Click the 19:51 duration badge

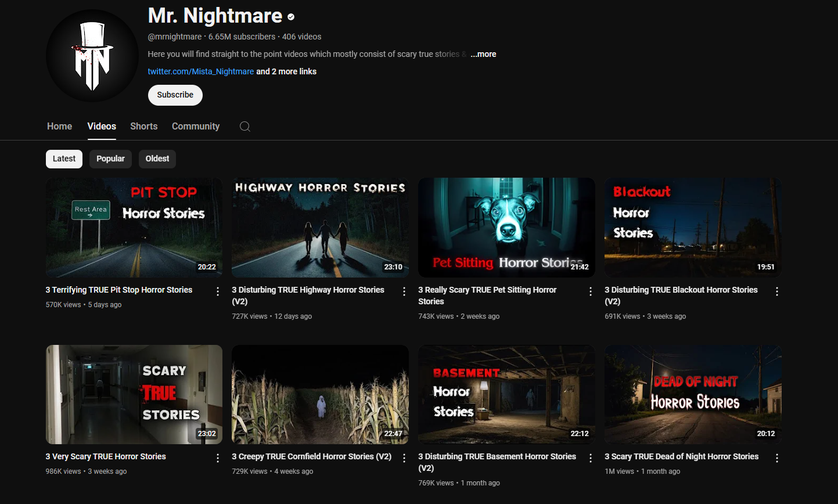(766, 267)
